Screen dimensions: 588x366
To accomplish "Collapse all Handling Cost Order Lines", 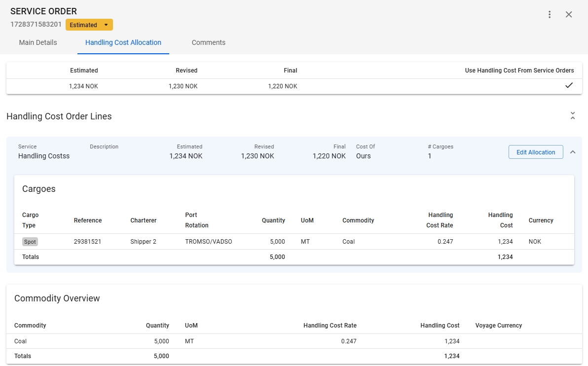I will tap(572, 116).
